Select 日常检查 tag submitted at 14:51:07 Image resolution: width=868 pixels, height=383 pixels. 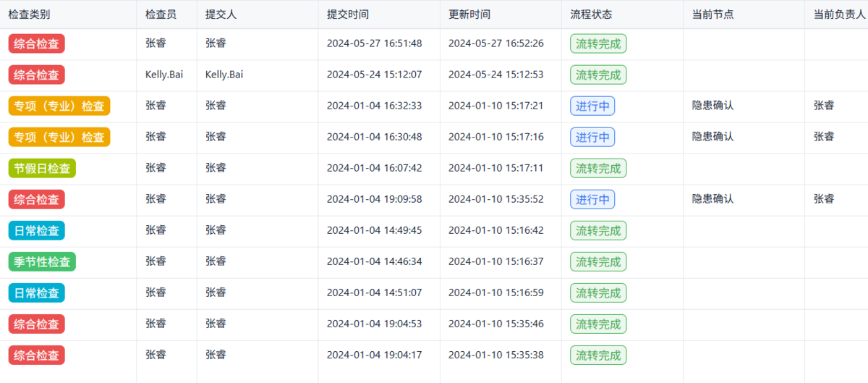37,293
